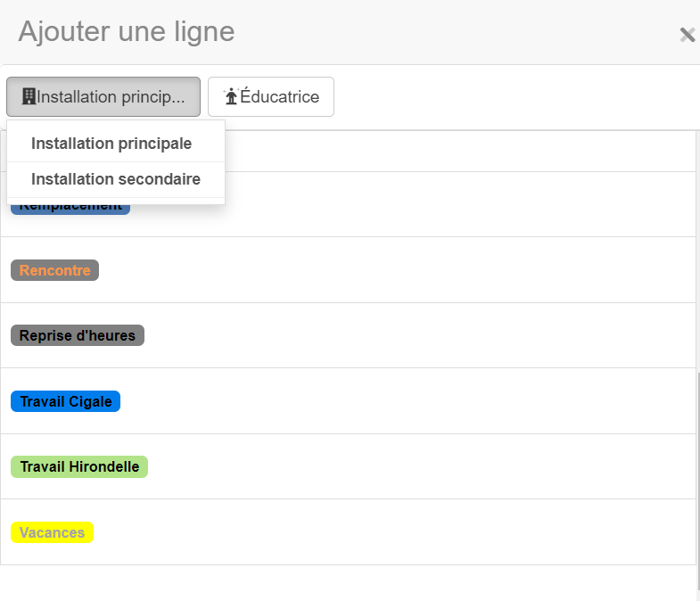Click the building icon on the Installation button

pyautogui.click(x=29, y=96)
